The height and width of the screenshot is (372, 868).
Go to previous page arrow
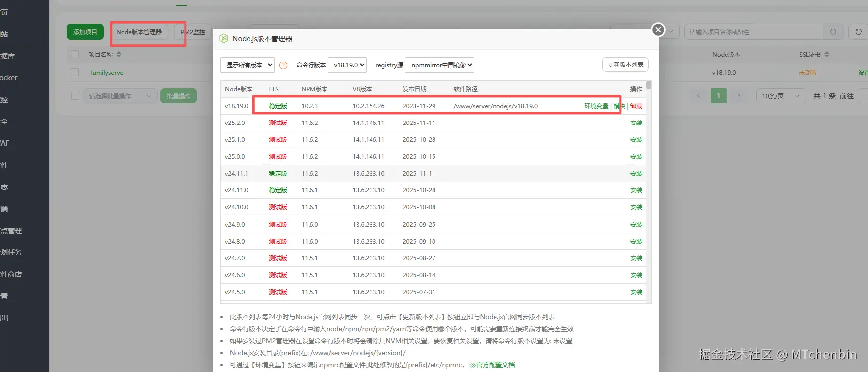point(698,96)
